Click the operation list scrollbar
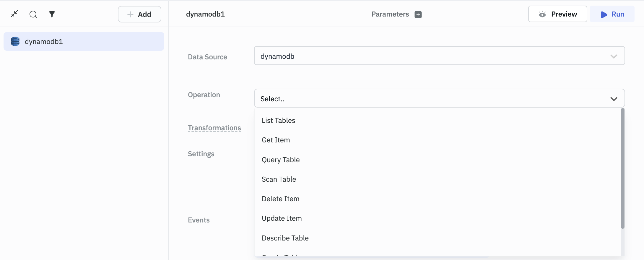This screenshot has width=644, height=260. 622,168
